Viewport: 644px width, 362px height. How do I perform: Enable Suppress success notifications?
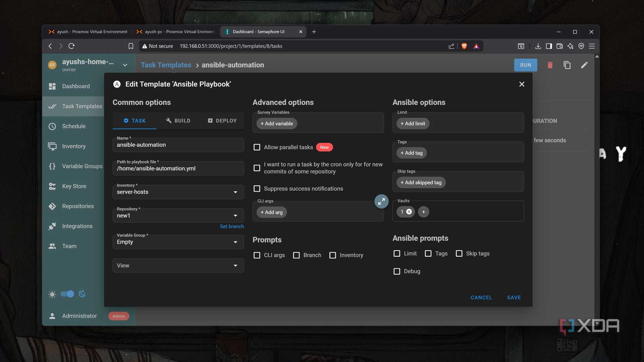[x=257, y=188]
